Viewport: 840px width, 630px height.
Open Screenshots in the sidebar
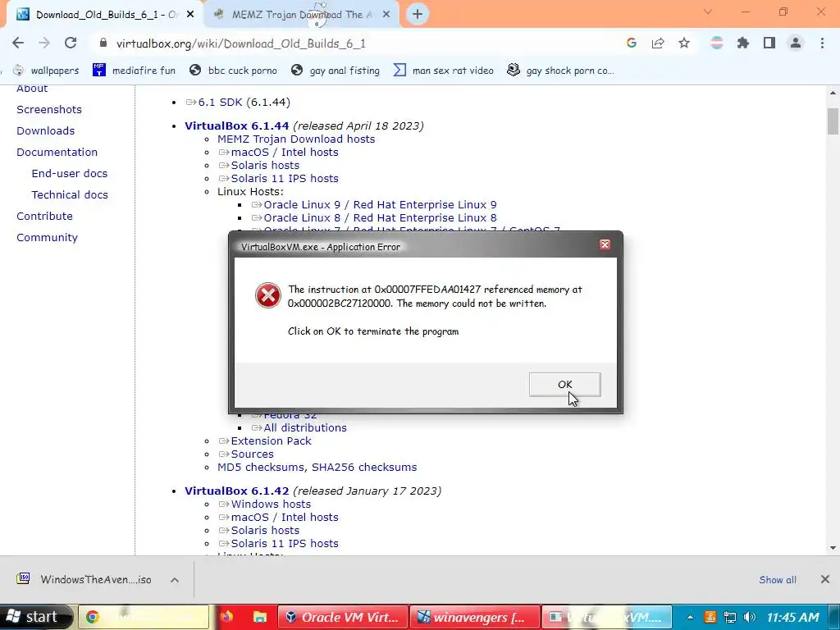pos(49,109)
